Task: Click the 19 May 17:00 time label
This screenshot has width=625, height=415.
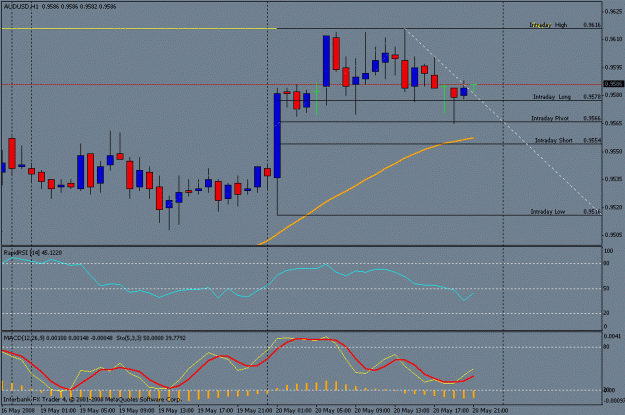Action: [x=215, y=410]
